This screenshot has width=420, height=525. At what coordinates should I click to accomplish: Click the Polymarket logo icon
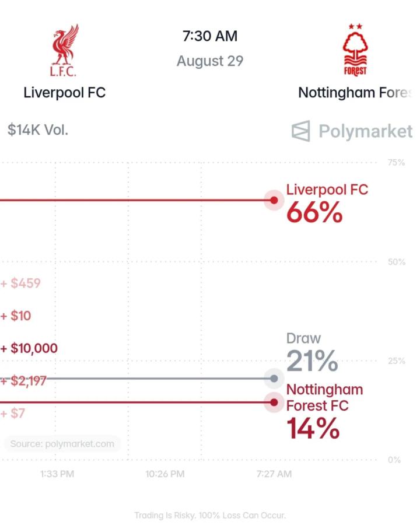[x=301, y=131]
